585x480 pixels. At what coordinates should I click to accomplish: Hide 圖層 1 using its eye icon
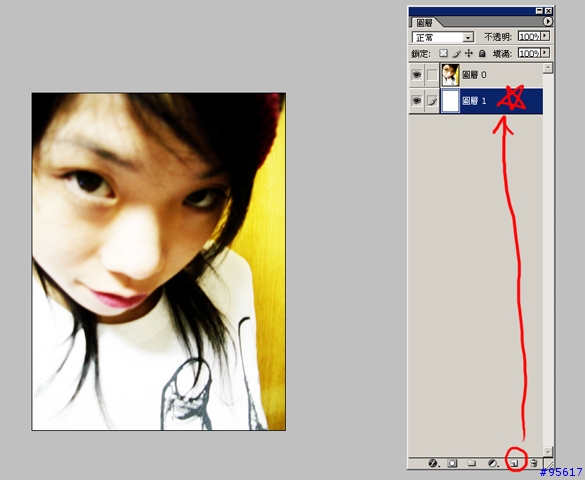(416, 101)
